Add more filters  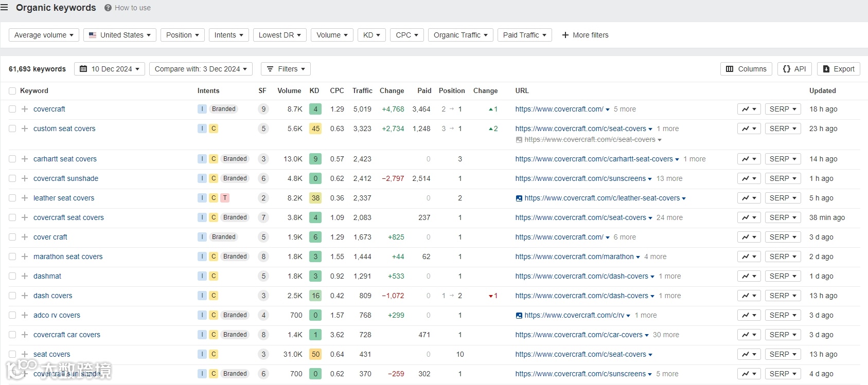(585, 35)
